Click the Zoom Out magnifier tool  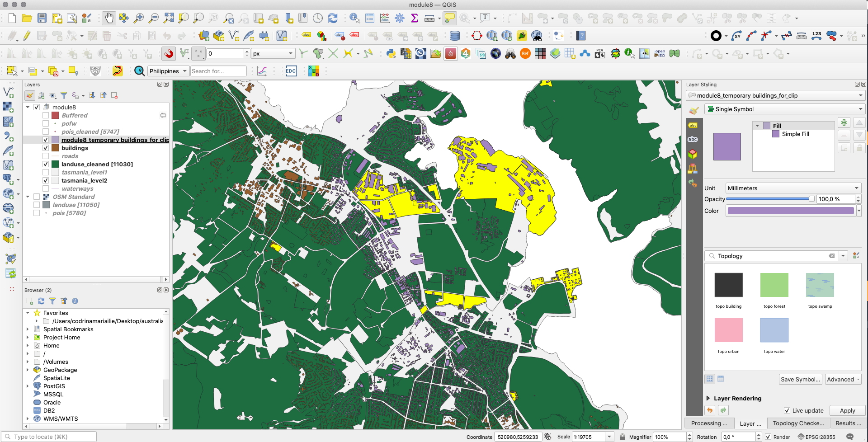pyautogui.click(x=154, y=18)
